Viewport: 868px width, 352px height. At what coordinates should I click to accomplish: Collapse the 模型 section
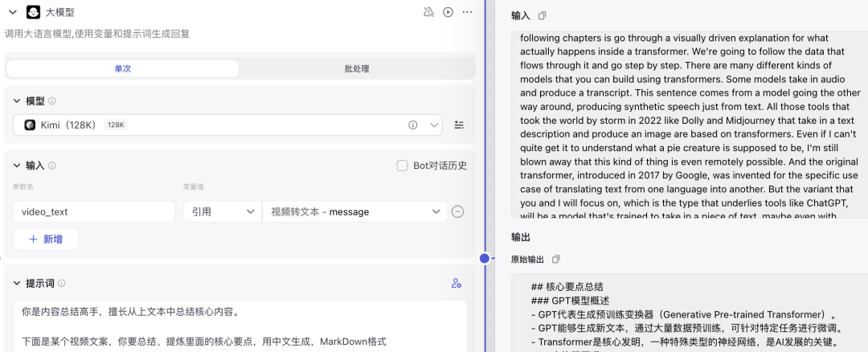pyautogui.click(x=17, y=101)
